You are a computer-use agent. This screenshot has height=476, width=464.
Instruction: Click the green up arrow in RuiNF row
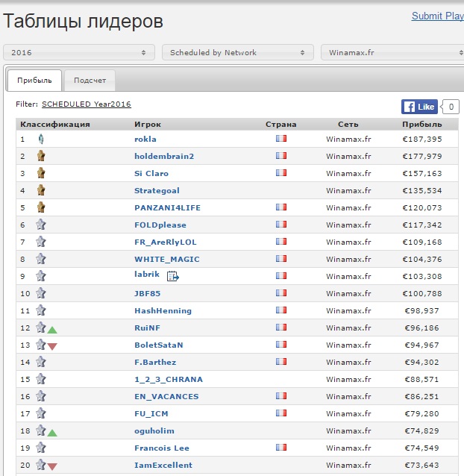click(52, 330)
